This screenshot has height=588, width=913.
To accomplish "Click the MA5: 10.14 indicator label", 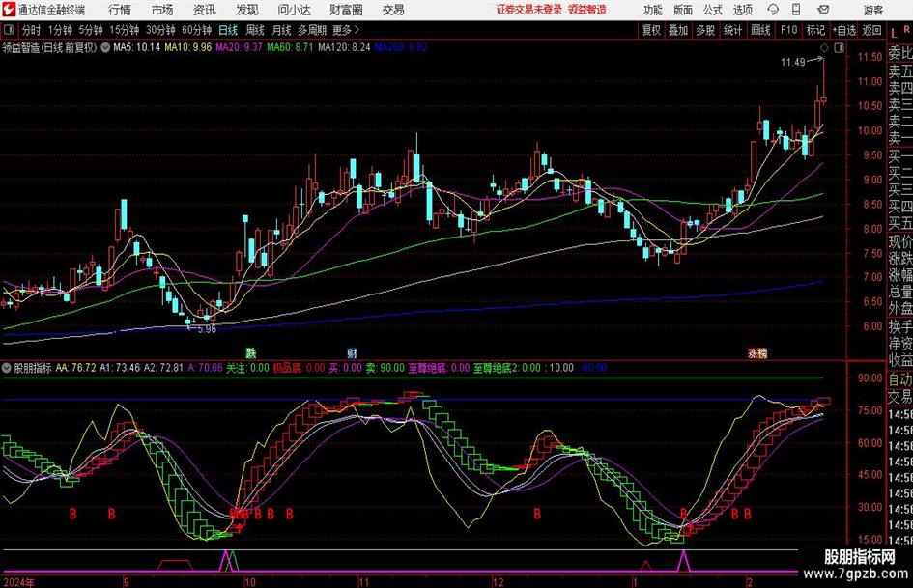I will point(136,47).
